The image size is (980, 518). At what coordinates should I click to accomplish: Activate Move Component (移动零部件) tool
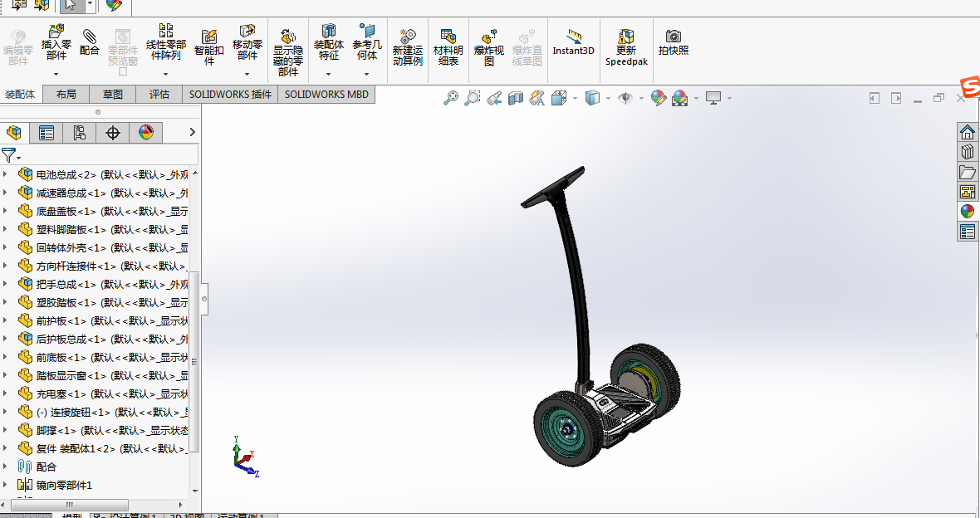coord(247,42)
